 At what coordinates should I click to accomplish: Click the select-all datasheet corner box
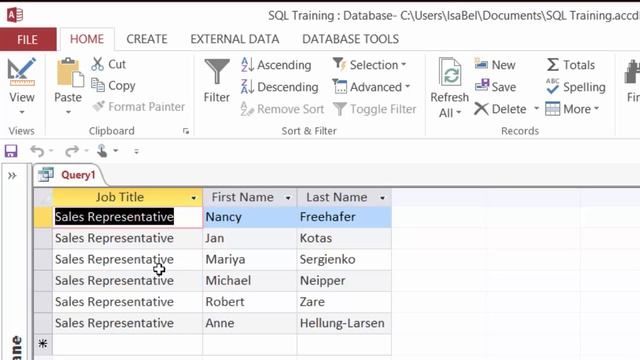43,198
